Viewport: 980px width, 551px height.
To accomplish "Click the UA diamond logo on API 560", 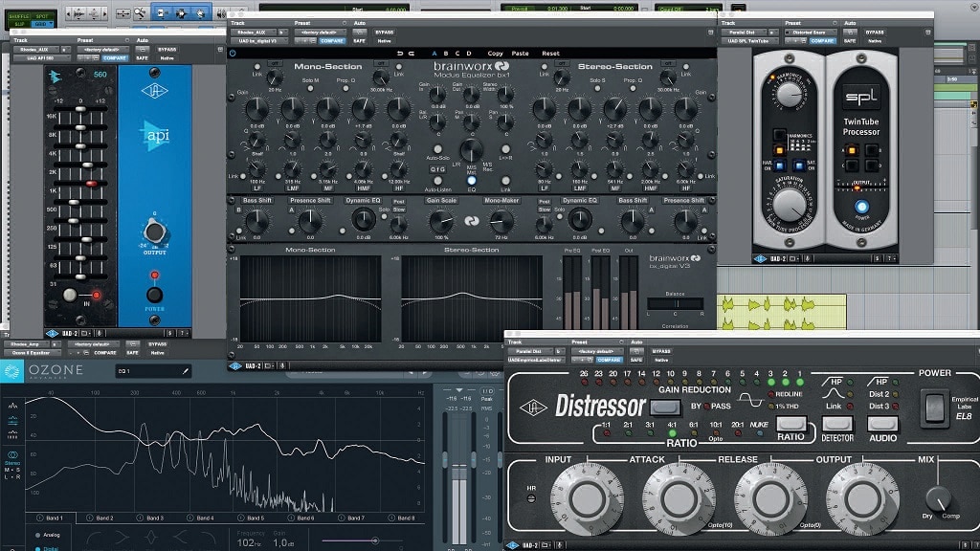I will coord(154,91).
